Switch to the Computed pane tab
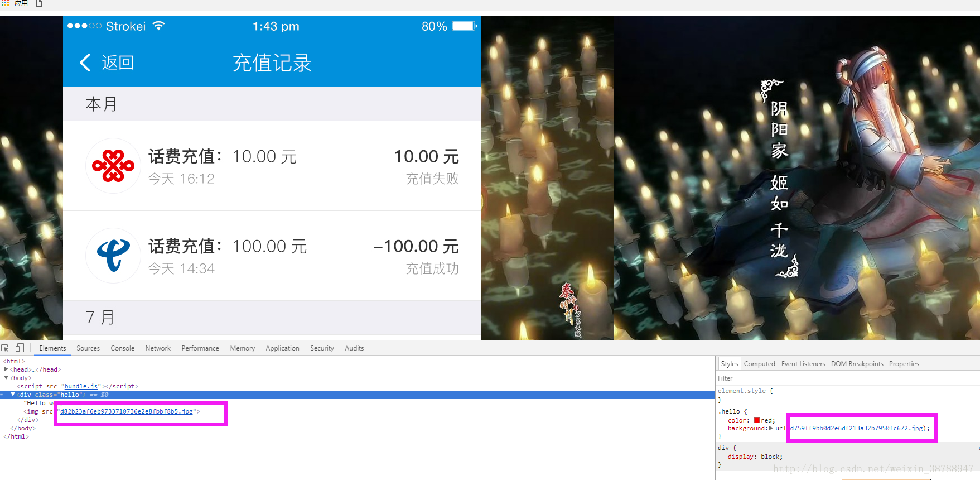Screen dimensions: 980x480 coord(760,364)
